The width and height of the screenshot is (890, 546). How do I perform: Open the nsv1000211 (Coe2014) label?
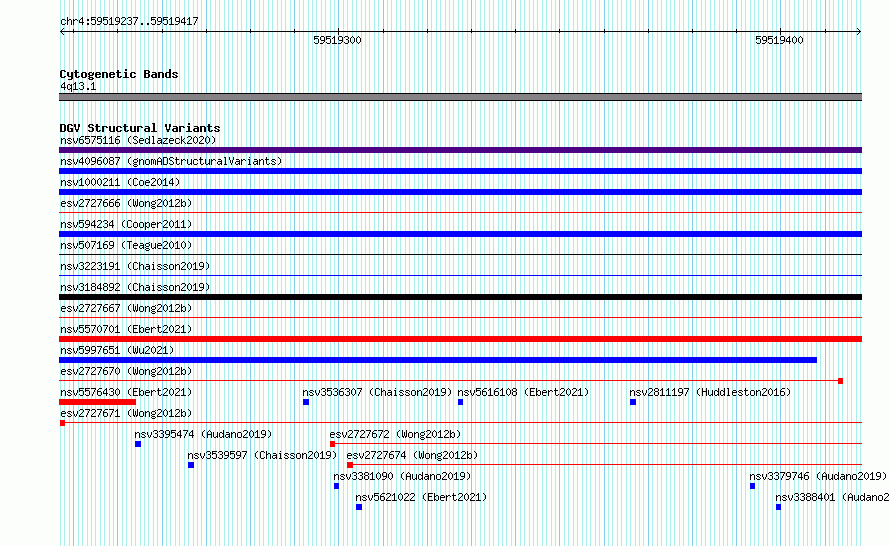[x=120, y=182]
